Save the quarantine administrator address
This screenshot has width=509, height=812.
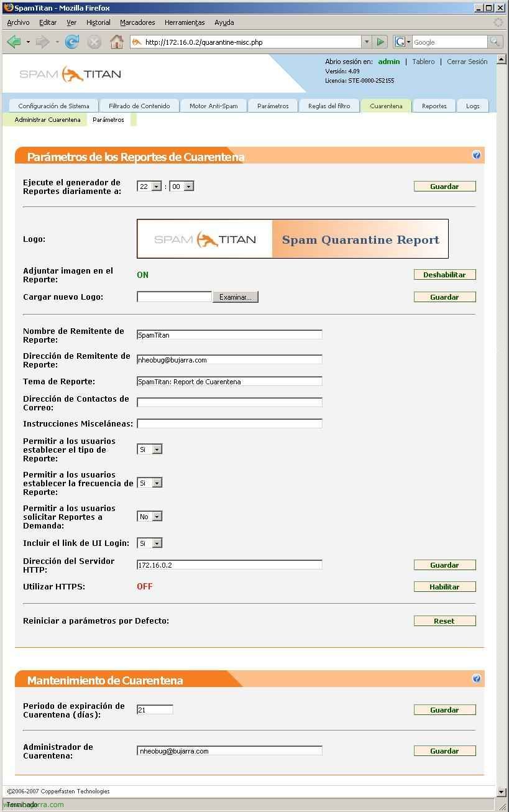pos(445,751)
